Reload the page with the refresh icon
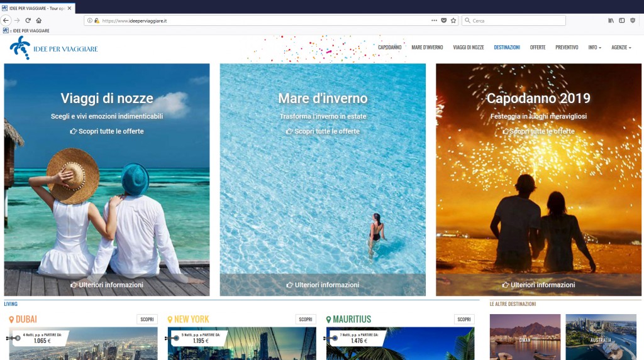Screen dimensions: 644x360 pos(28,20)
